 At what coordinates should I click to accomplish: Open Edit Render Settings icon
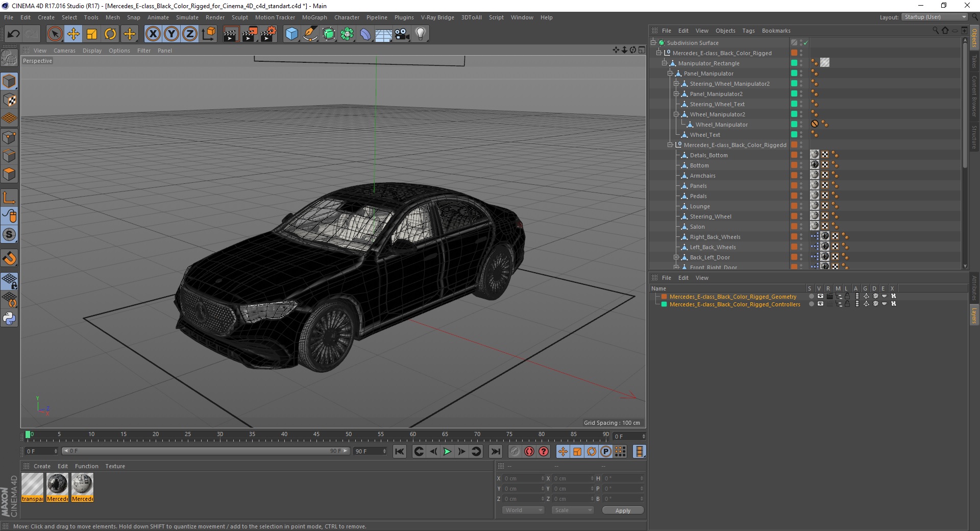point(268,34)
